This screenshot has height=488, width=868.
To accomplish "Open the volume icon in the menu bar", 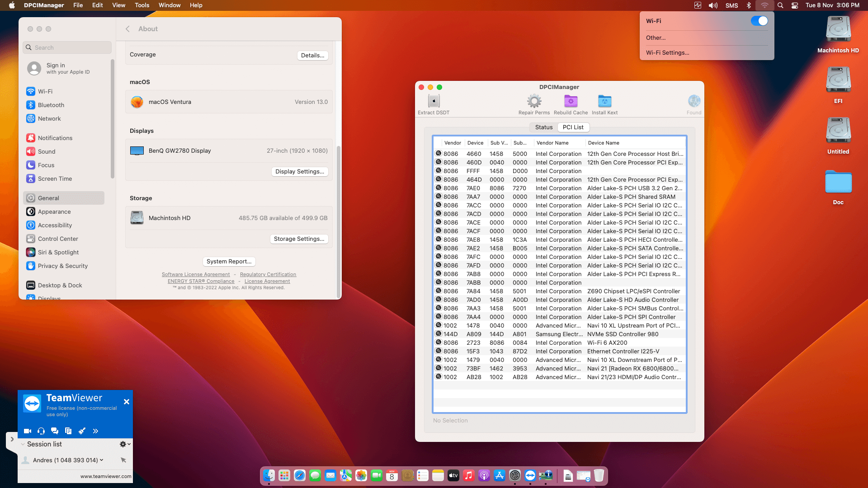I will (713, 5).
